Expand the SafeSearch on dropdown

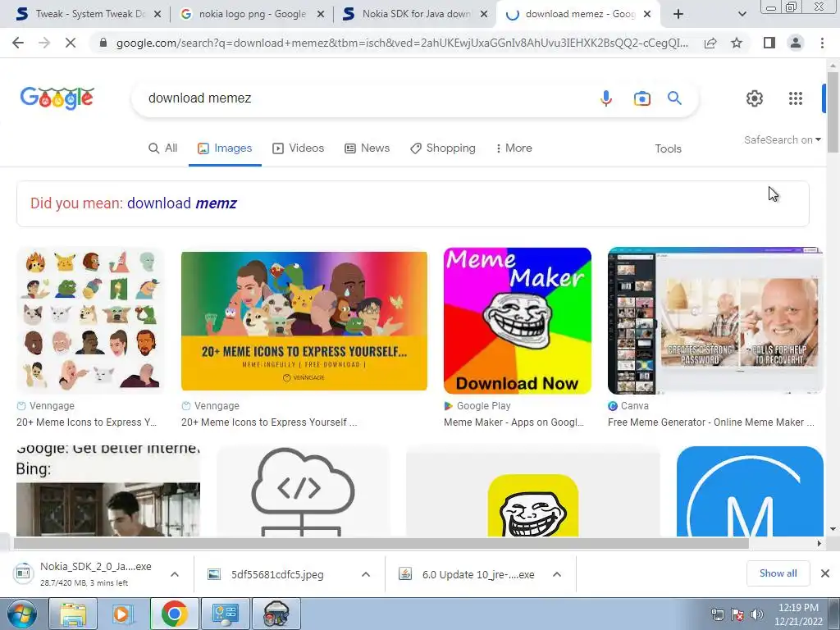782,139
